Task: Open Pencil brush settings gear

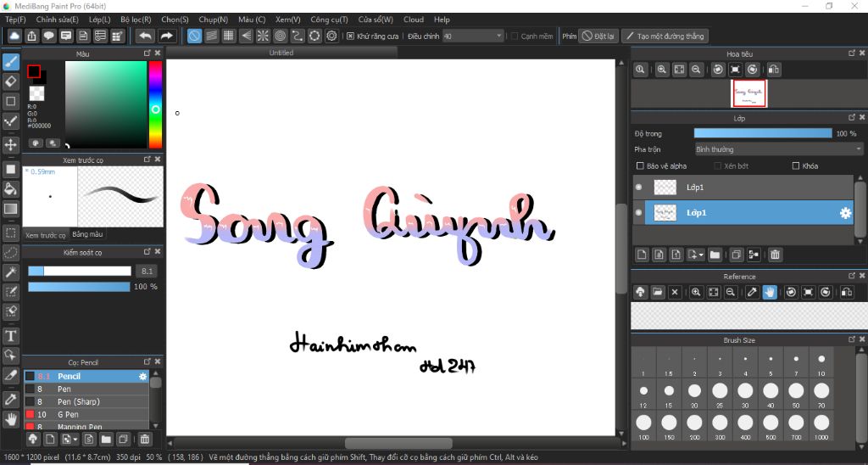Action: tap(142, 376)
